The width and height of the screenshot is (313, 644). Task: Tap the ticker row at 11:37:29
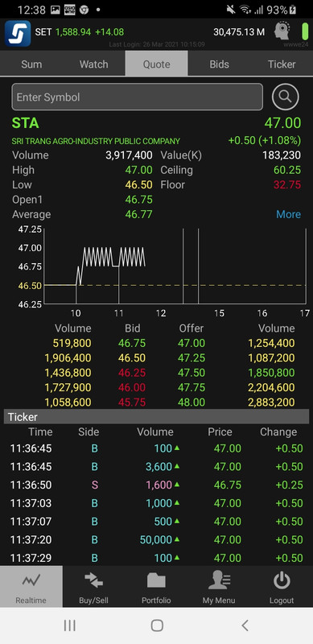pos(156,558)
